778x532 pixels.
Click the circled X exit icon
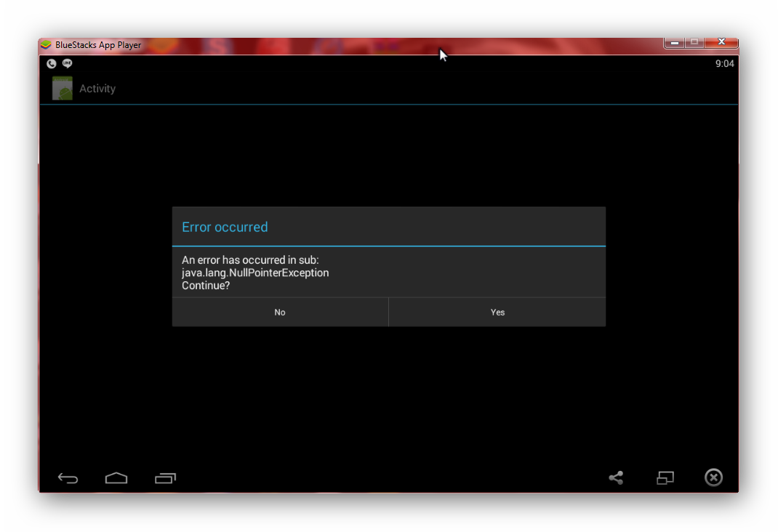pos(713,477)
